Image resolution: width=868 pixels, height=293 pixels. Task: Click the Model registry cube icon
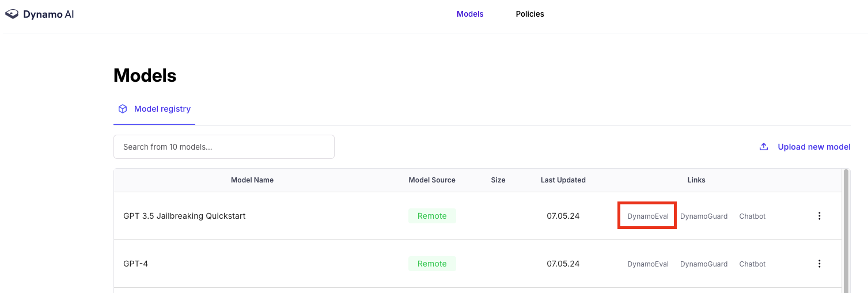[123, 109]
